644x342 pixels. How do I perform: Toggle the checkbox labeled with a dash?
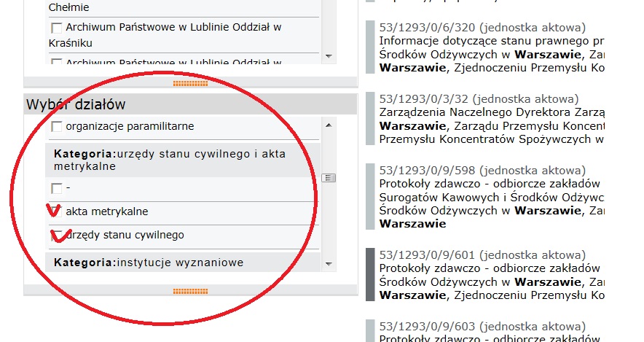(56, 189)
